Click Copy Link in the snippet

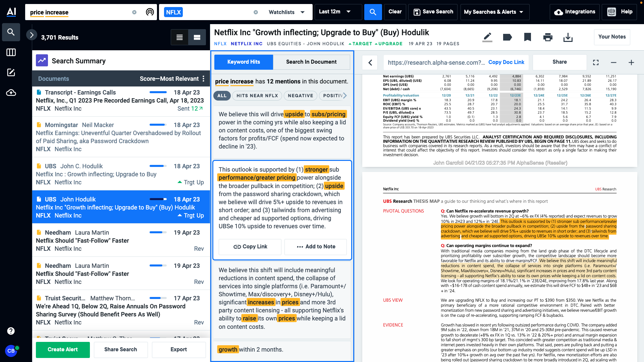250,247
